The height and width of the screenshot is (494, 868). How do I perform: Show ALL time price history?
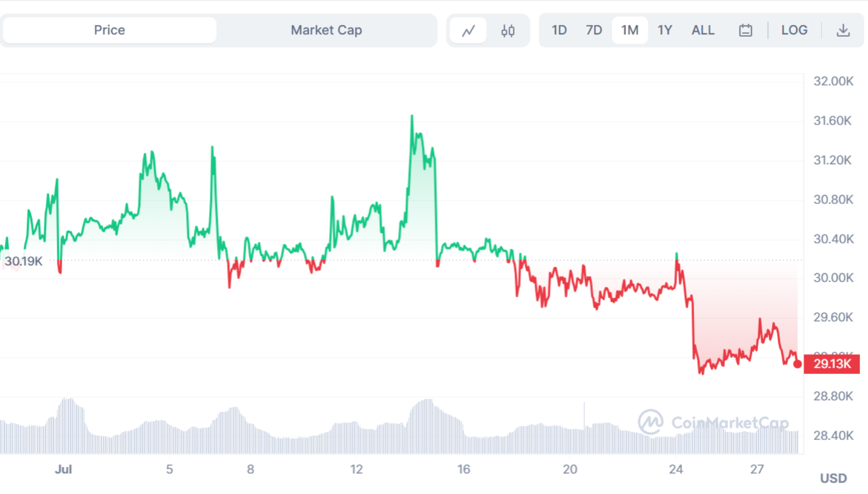tap(703, 30)
